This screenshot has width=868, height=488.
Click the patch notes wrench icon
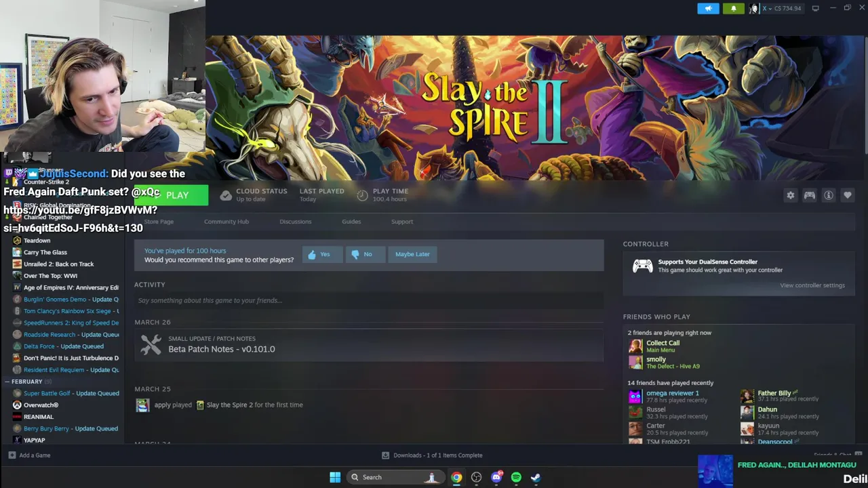click(x=151, y=344)
